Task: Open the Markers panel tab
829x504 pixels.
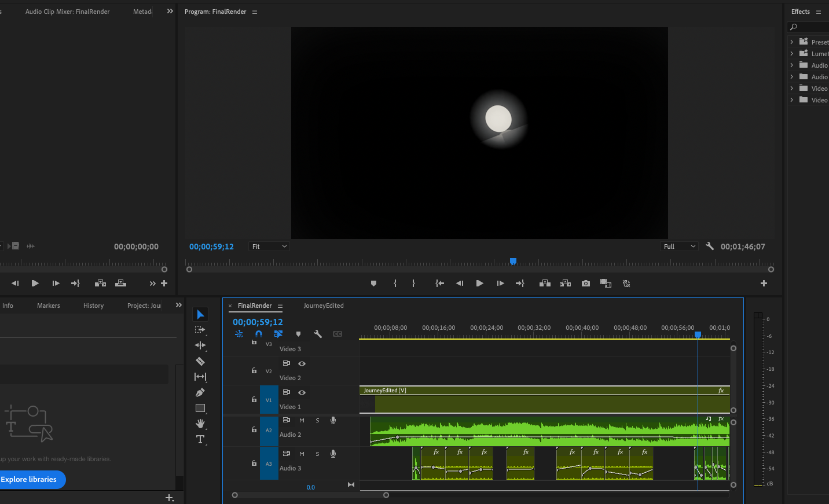Action: click(x=49, y=306)
